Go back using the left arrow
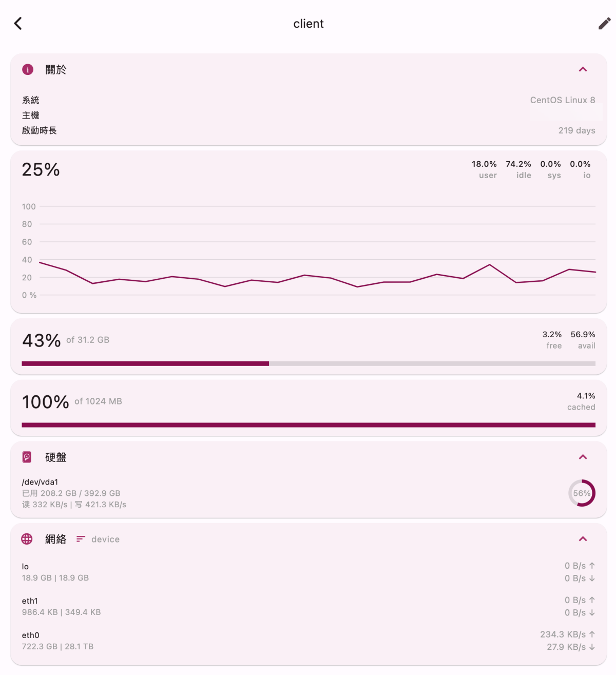 click(18, 24)
